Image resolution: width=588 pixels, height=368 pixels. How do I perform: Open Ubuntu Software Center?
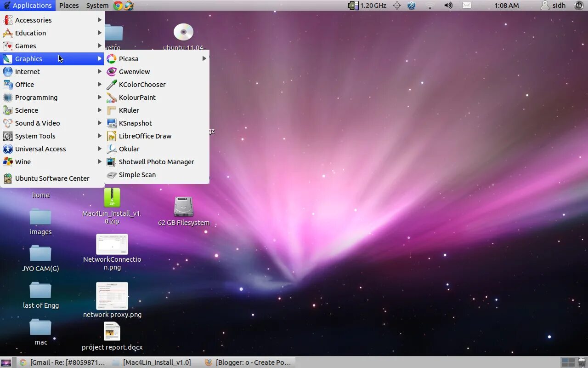(52, 178)
